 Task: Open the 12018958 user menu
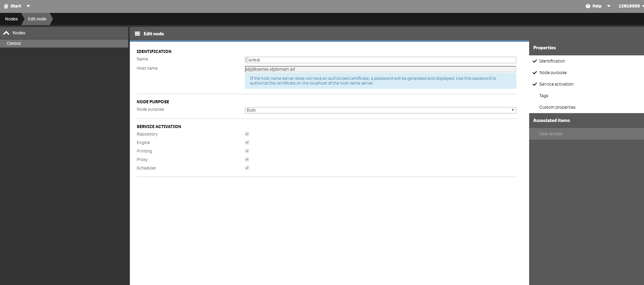pyautogui.click(x=631, y=6)
